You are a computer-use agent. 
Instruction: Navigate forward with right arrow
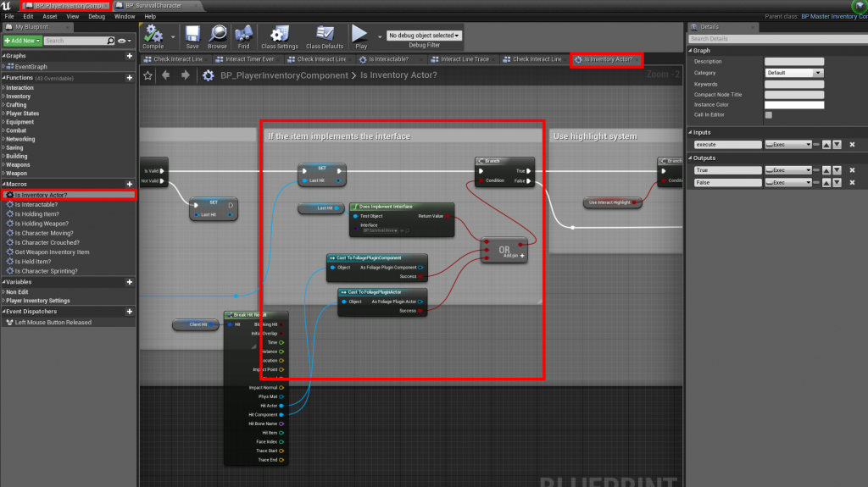point(186,75)
